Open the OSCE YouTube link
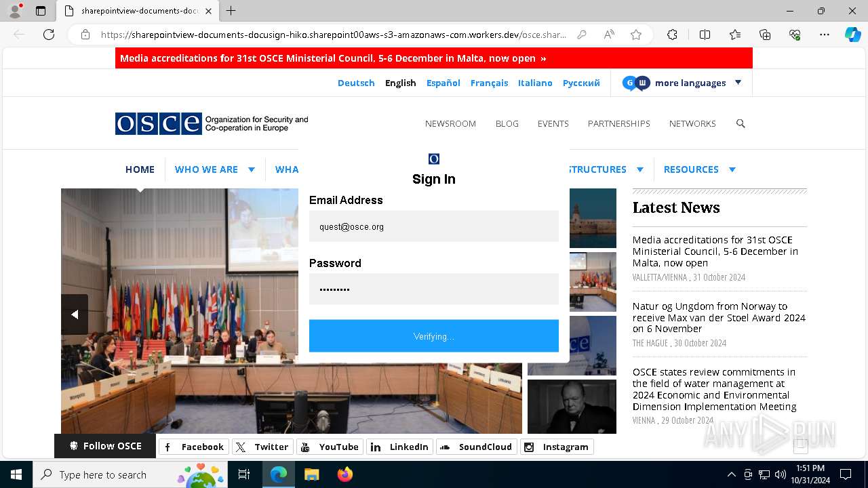This screenshot has height=488, width=868. pos(330,447)
